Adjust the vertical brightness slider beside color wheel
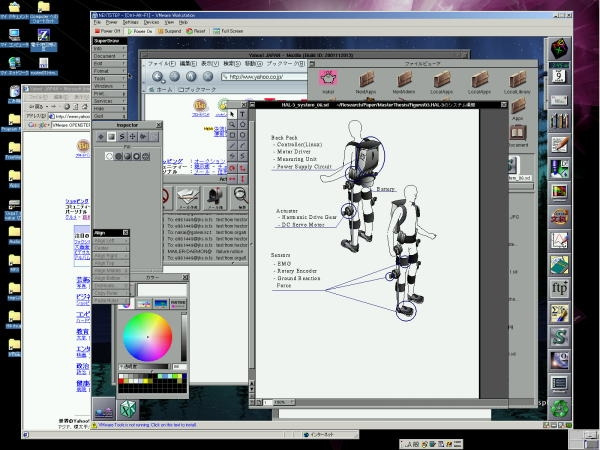600x450 pixels. click(x=184, y=337)
